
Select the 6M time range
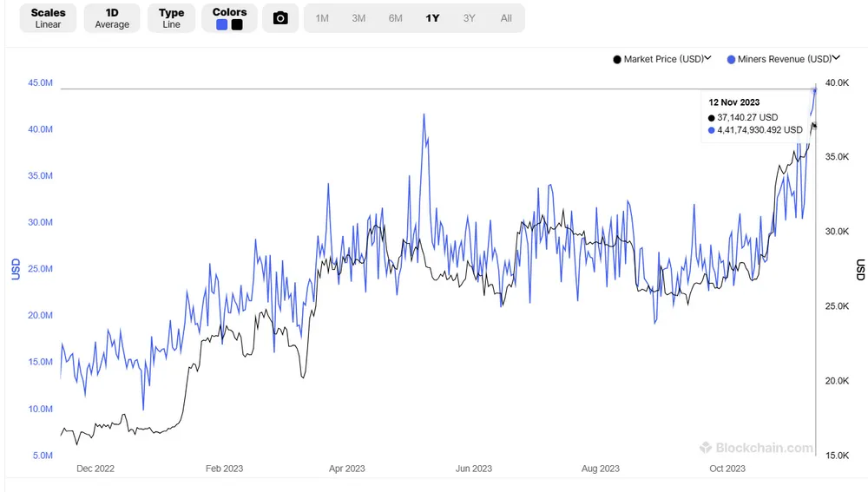396,18
